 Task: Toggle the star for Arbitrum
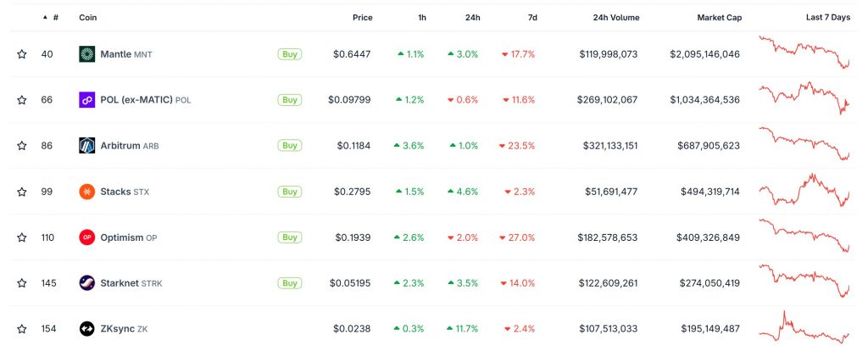[22, 146]
